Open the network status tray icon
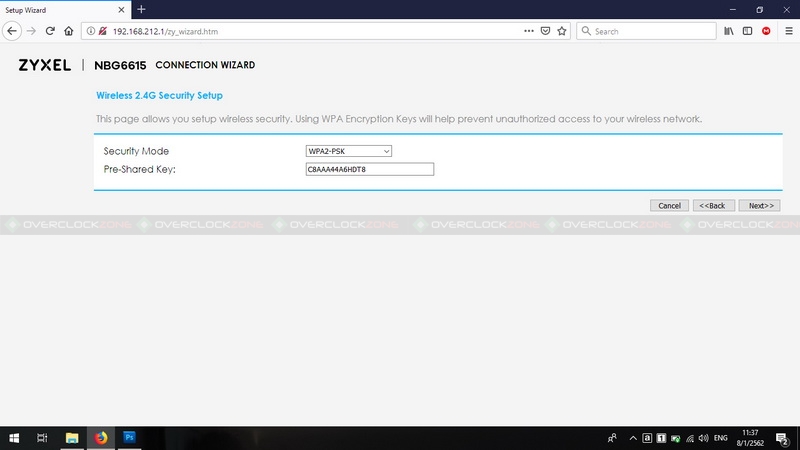 (690, 438)
